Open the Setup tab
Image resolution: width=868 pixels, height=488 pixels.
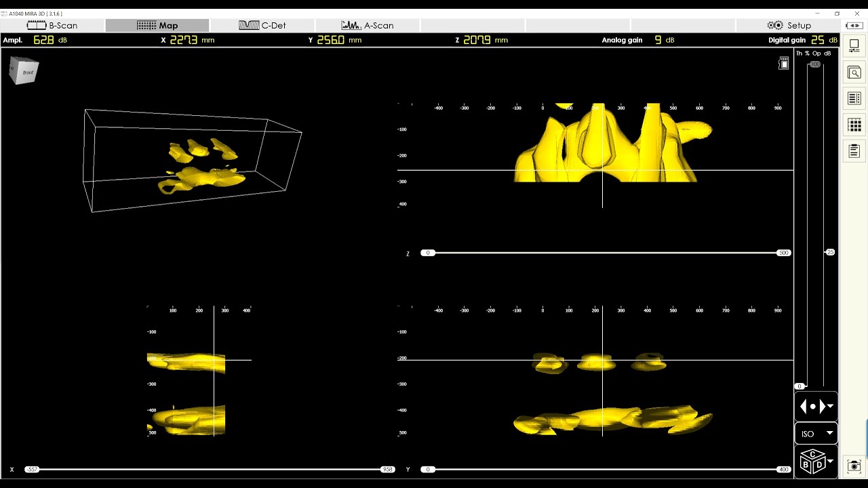click(789, 25)
